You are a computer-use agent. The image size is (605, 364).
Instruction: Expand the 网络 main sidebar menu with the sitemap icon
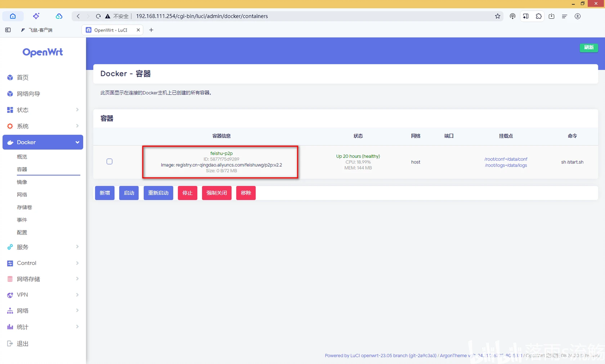[x=43, y=311]
